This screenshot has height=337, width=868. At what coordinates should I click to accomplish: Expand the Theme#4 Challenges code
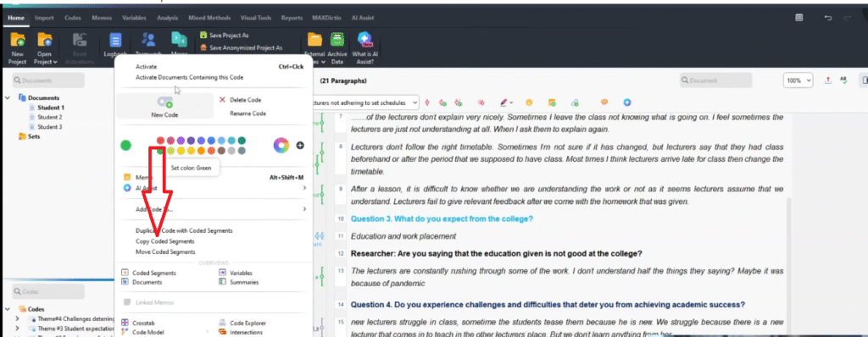17,319
